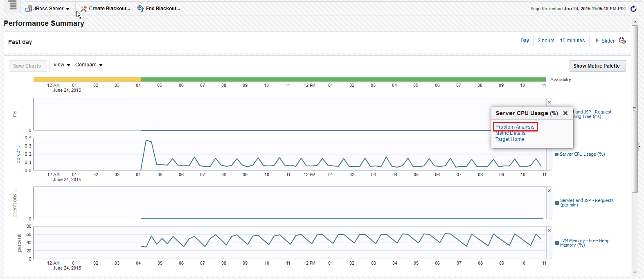This screenshot has height=279, width=644.
Task: Click the JVM Memory legend color square
Action: [x=557, y=243]
